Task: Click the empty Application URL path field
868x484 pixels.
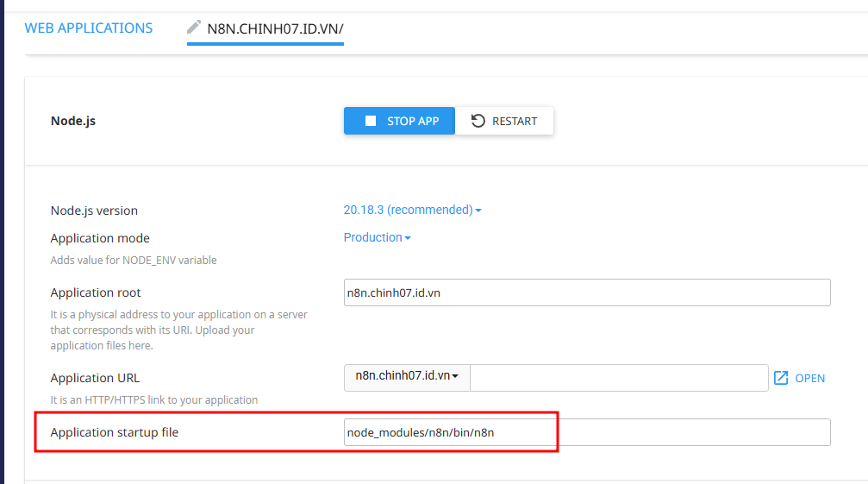Action: pyautogui.click(x=619, y=378)
